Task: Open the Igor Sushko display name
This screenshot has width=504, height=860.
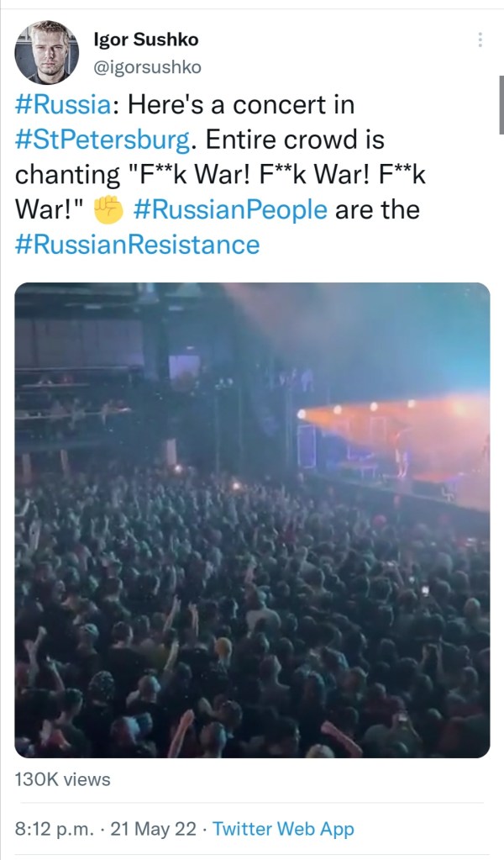Action: (146, 40)
